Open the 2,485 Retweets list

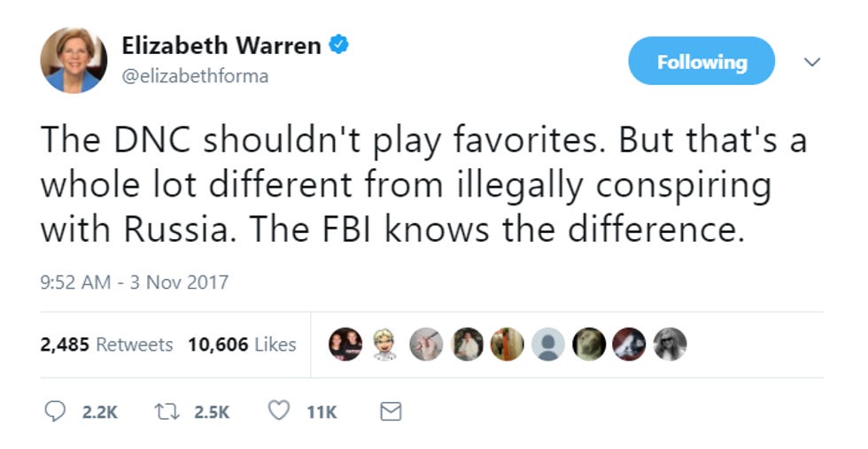(106, 344)
